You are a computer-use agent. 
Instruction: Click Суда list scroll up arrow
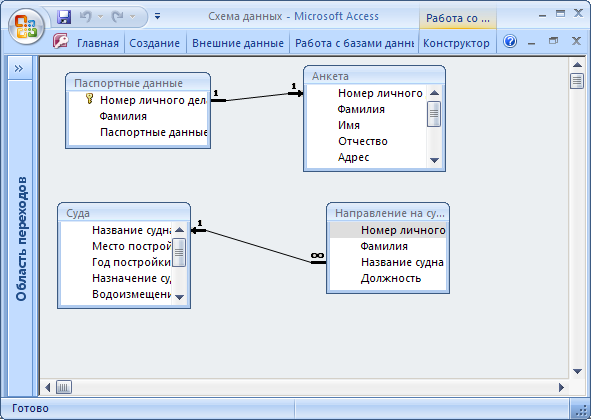(179, 230)
